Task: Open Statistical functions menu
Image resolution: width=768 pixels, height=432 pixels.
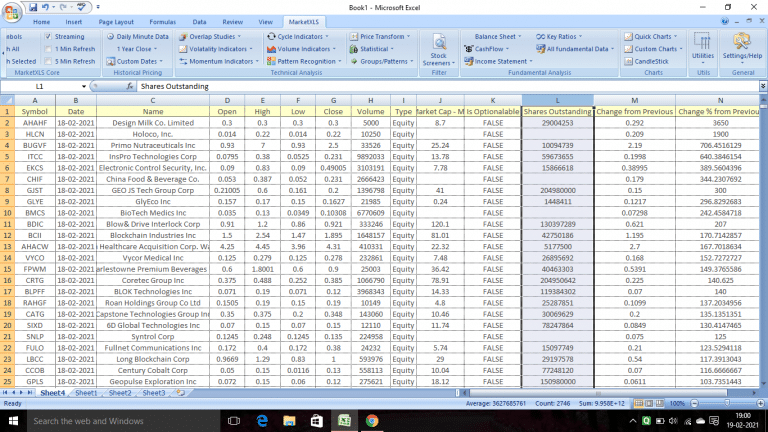Action: (372, 49)
